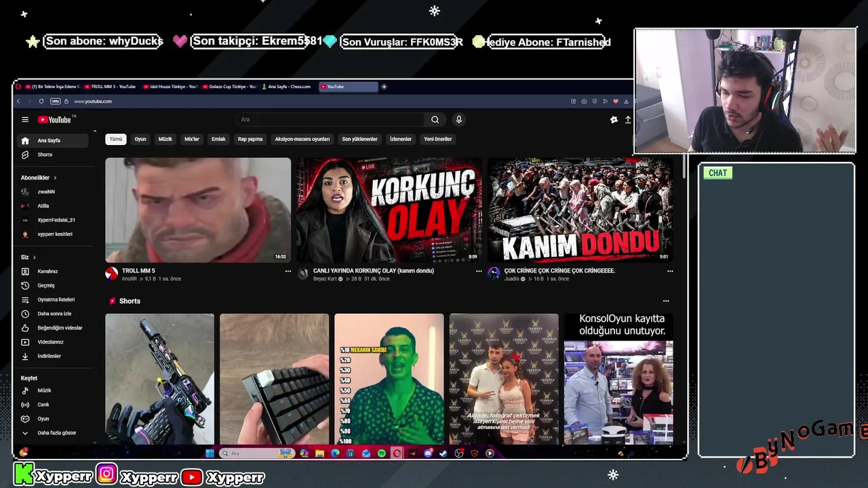Open Daha sonra izle in sidebar
This screenshot has width=868, height=488.
(52, 314)
